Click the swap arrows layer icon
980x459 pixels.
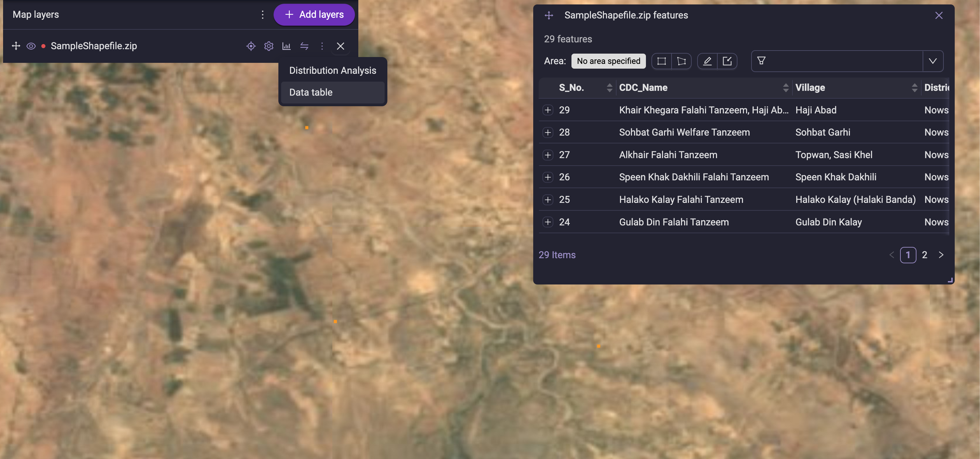point(304,46)
